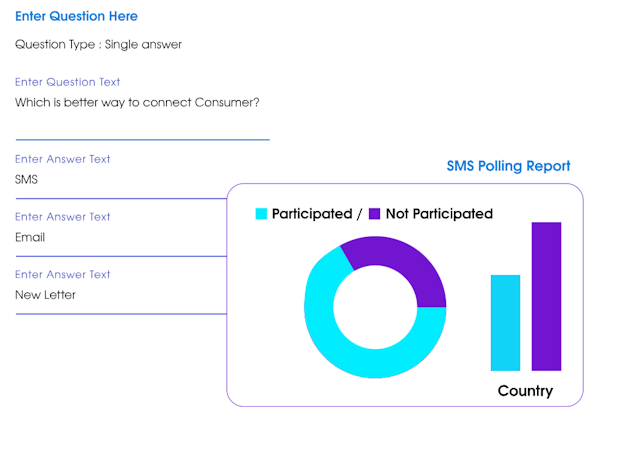Select the Question Type Single answer text
This screenshot has height=450, width=639.
coord(98,44)
